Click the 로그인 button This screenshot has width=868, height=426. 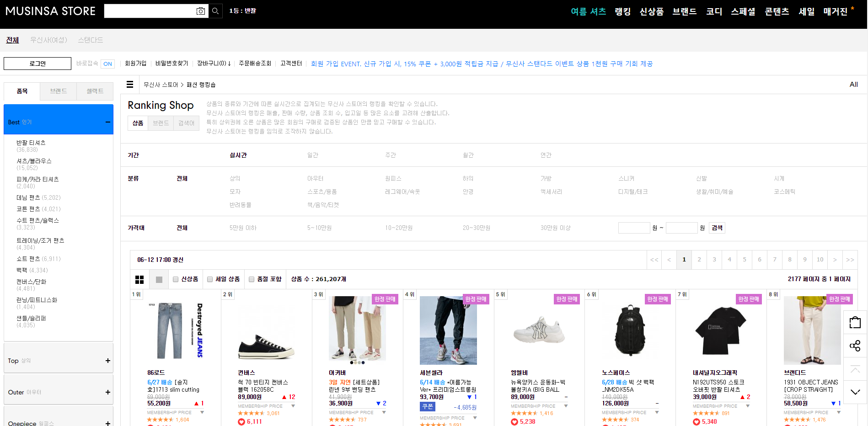[38, 64]
